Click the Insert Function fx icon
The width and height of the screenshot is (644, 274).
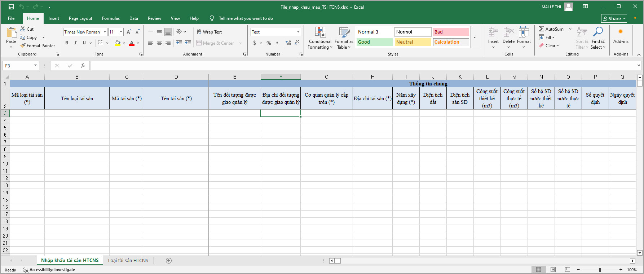83,66
